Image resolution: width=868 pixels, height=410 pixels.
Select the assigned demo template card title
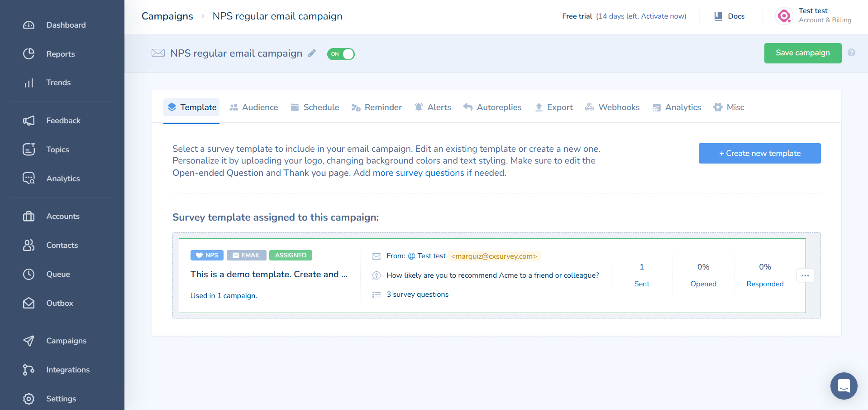click(269, 274)
